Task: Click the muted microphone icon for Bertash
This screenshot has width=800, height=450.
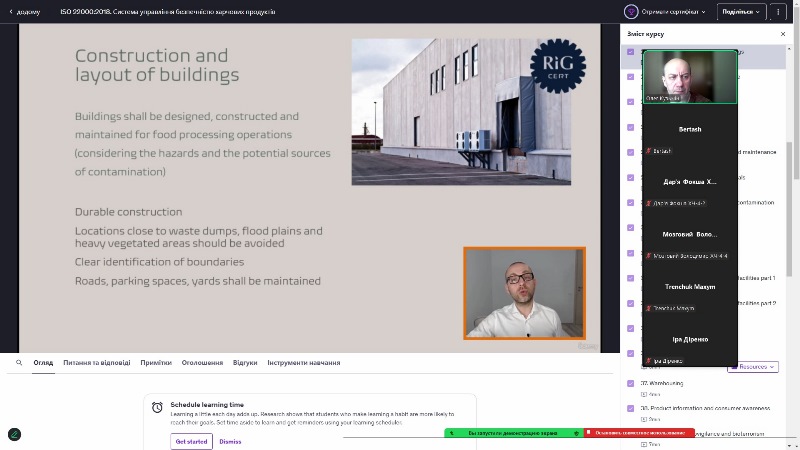Action: [x=649, y=151]
